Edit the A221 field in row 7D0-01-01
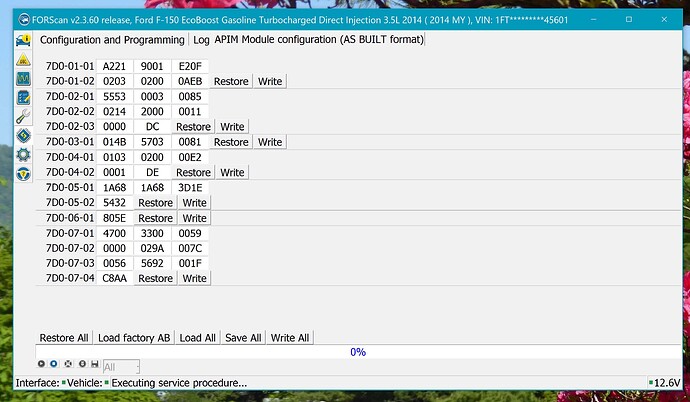The width and height of the screenshot is (690, 402). pos(114,66)
